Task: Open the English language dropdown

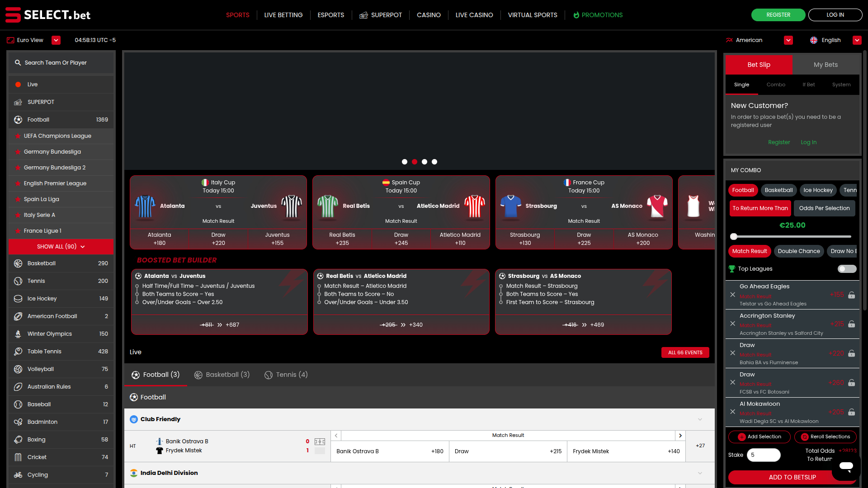Action: click(x=858, y=40)
